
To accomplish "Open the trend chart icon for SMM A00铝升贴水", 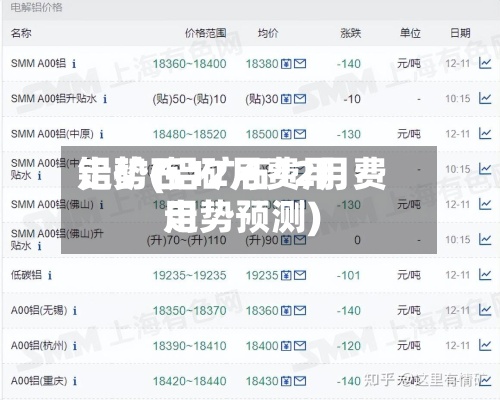I will [x=485, y=98].
